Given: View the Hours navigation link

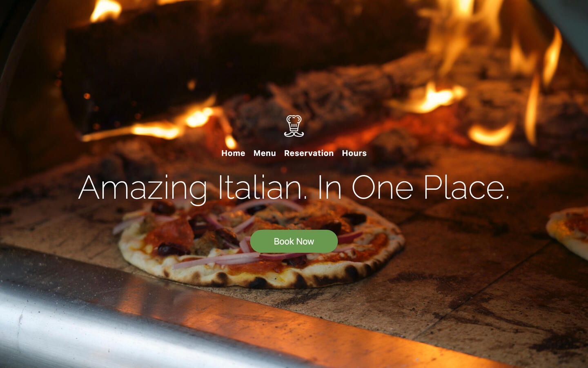Looking at the screenshot, I should pyautogui.click(x=354, y=153).
